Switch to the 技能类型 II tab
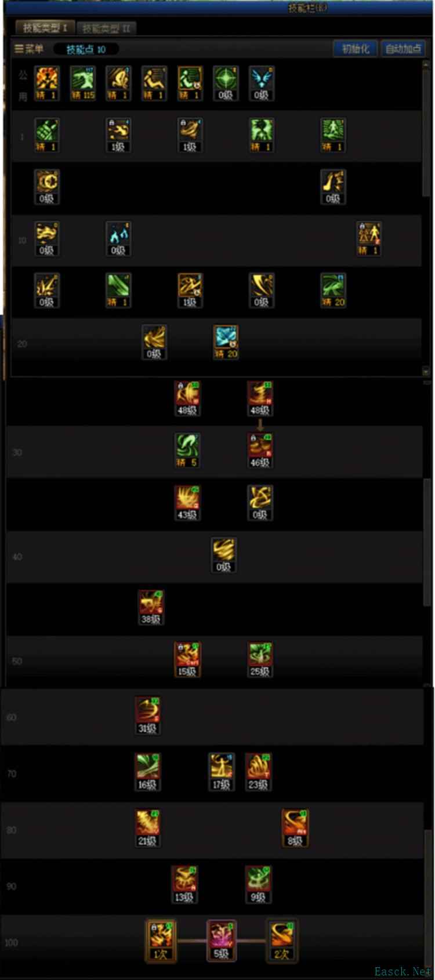 pos(106,28)
